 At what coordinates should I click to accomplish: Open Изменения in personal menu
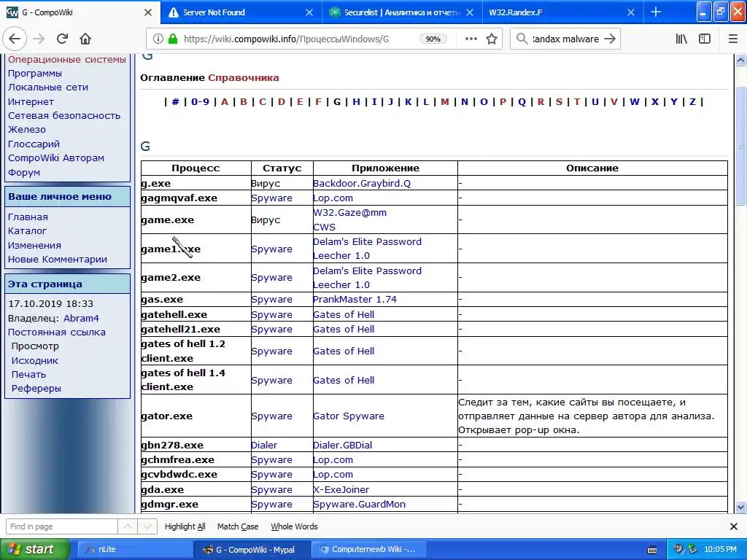(34, 245)
